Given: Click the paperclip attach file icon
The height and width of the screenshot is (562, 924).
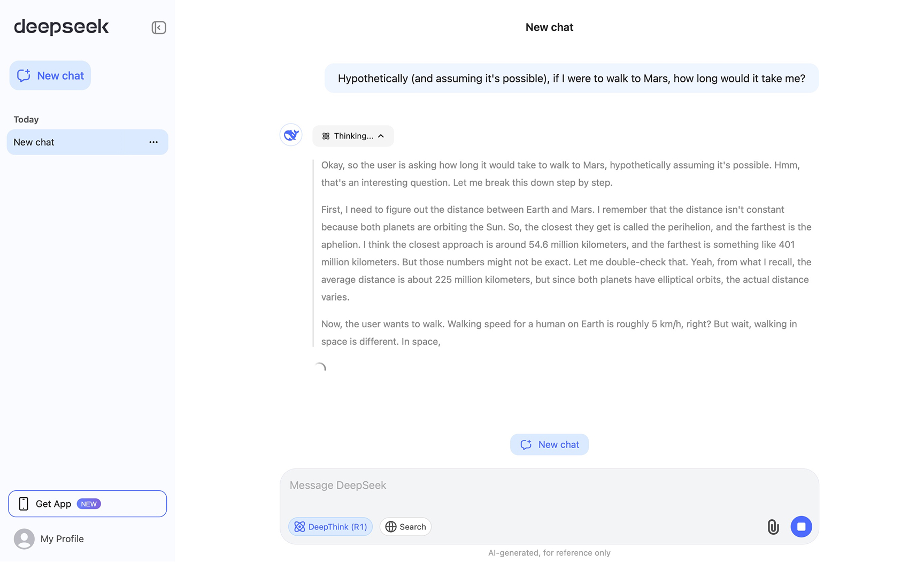Looking at the screenshot, I should coord(773,527).
